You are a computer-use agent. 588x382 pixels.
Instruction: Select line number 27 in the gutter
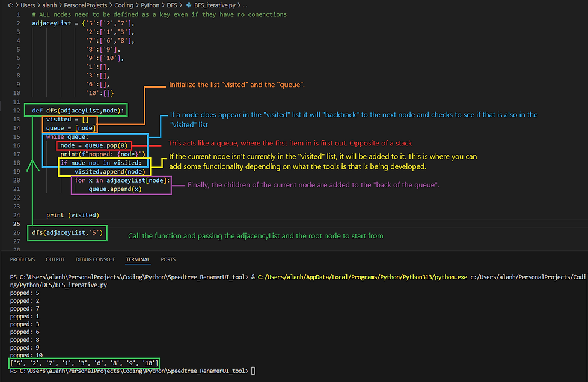16,241
